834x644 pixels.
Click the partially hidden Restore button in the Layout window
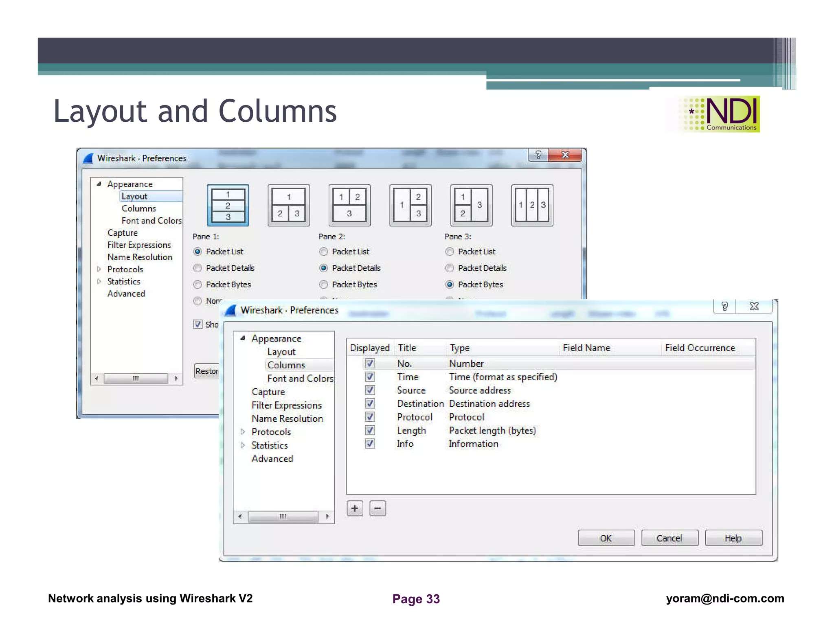click(x=206, y=371)
